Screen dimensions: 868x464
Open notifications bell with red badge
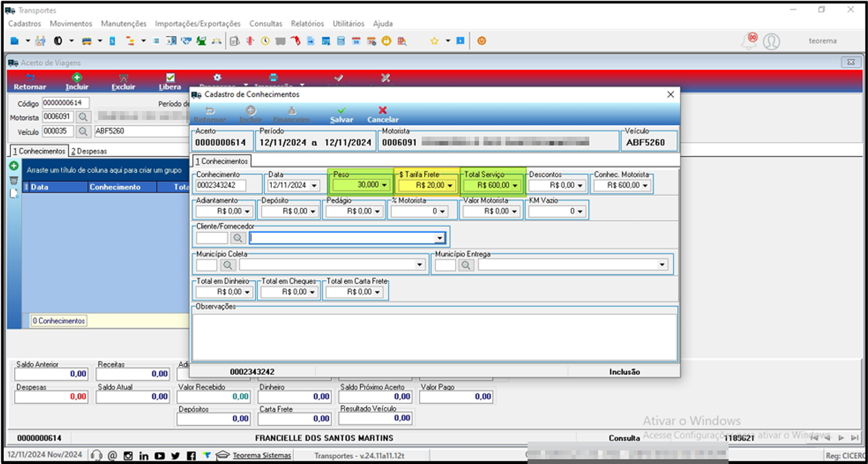(750, 41)
